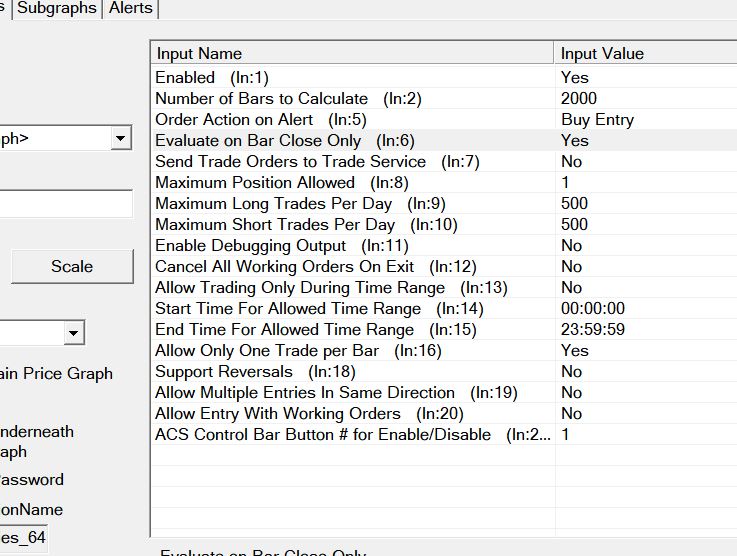Image resolution: width=737 pixels, height=556 pixels.
Task: Open the Alerts tab
Action: click(131, 8)
